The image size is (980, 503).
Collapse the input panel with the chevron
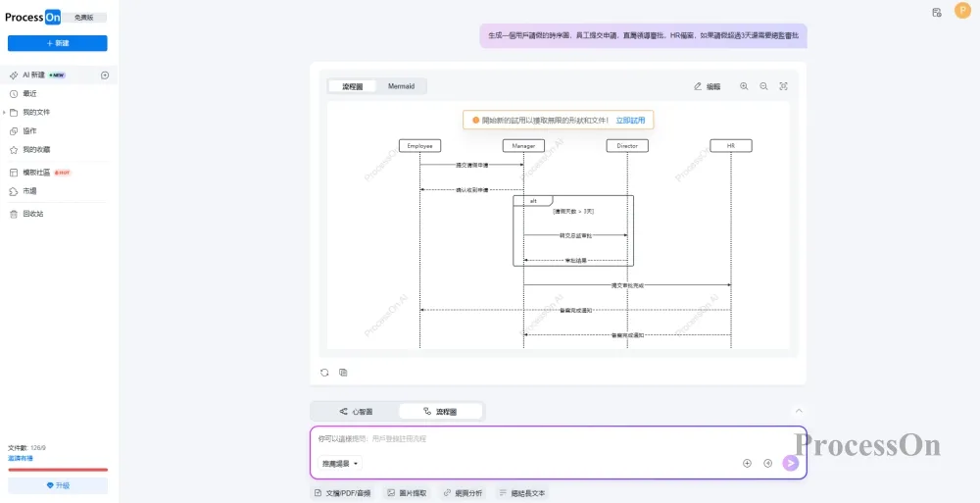click(799, 411)
